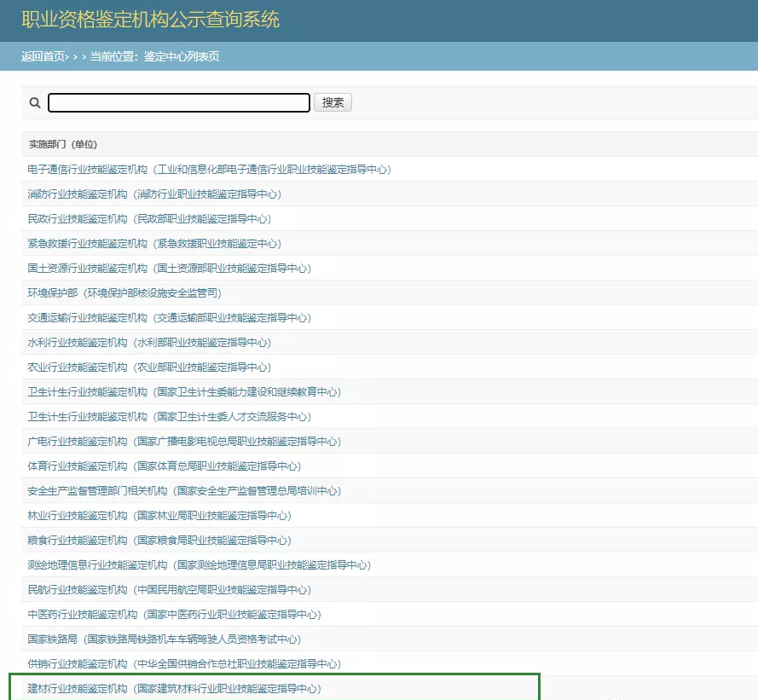Click the 鉴定中心列表页 breadcrumb text
This screenshot has height=700, width=758.
(182, 56)
